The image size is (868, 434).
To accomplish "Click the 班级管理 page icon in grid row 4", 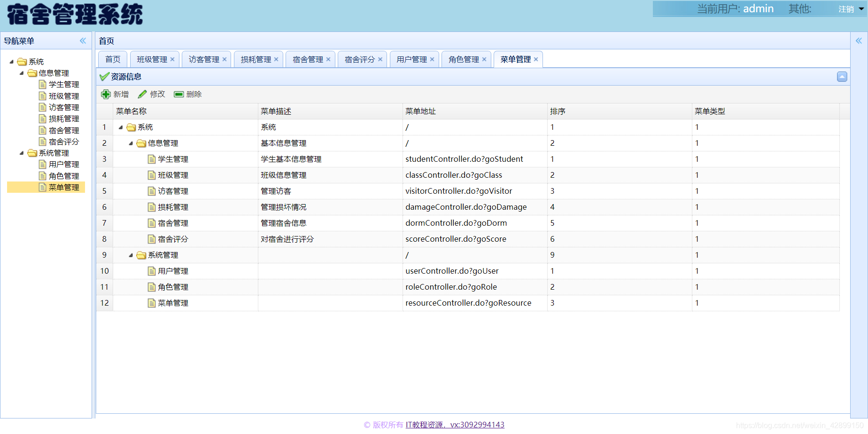I will 152,175.
